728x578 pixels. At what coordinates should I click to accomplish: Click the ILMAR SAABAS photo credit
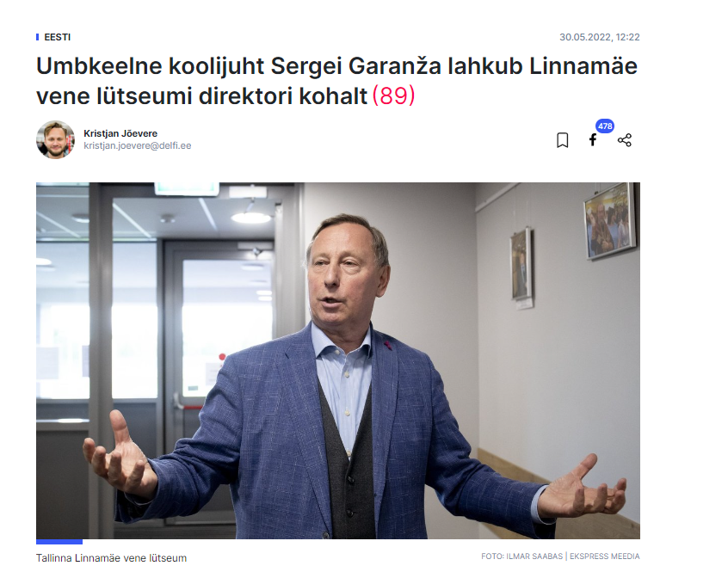534,556
